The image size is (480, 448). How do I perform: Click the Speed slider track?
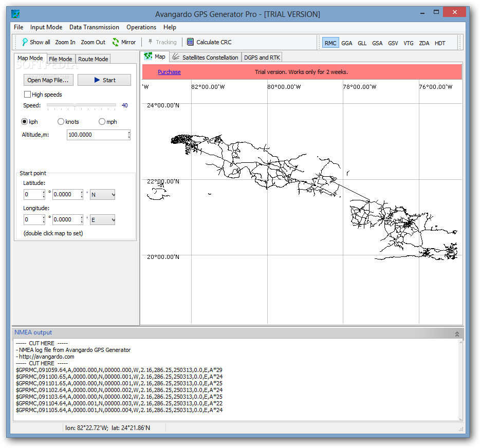coord(81,105)
